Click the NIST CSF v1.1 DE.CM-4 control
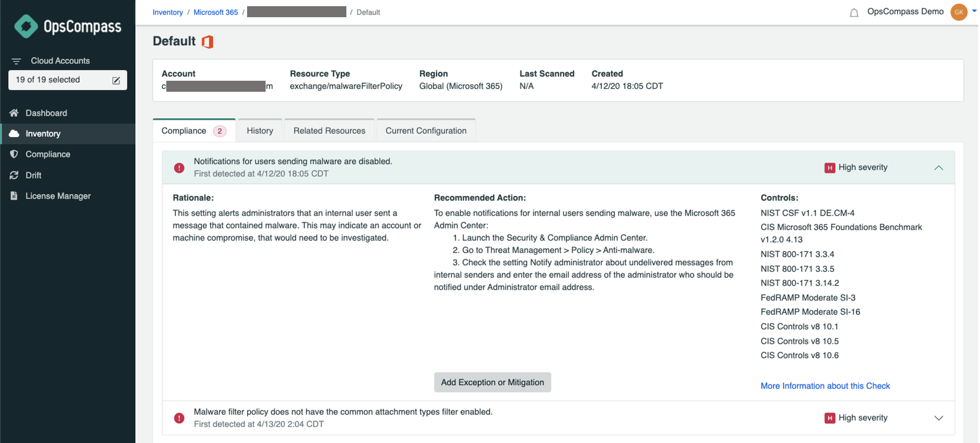Screen dimensions: 980x443 (x=807, y=213)
